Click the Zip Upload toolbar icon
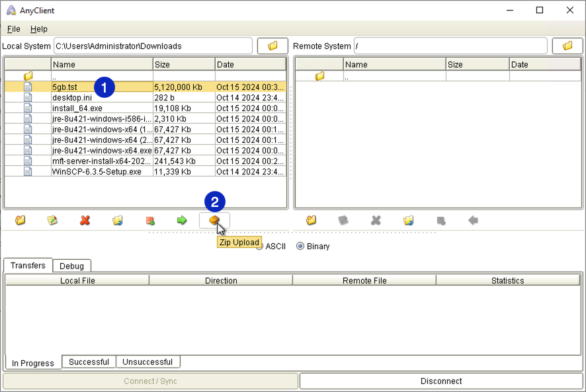The width and height of the screenshot is (586, 392). coord(214,220)
